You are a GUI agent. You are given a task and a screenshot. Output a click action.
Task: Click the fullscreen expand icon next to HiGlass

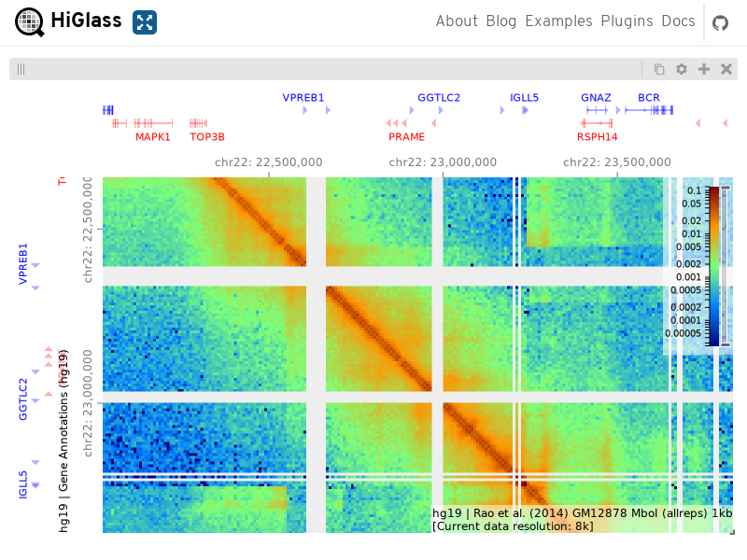[x=145, y=22]
